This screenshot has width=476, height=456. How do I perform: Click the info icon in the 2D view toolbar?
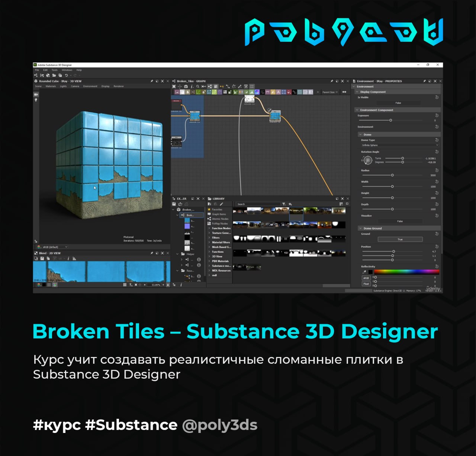(x=68, y=258)
